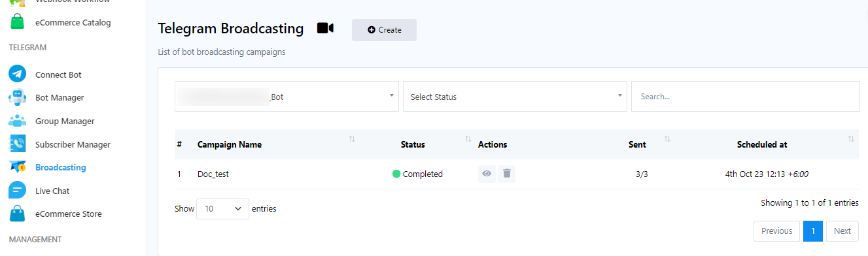Toggle sort order on Sent column
Screen dimensions: 868x256
tap(667, 139)
